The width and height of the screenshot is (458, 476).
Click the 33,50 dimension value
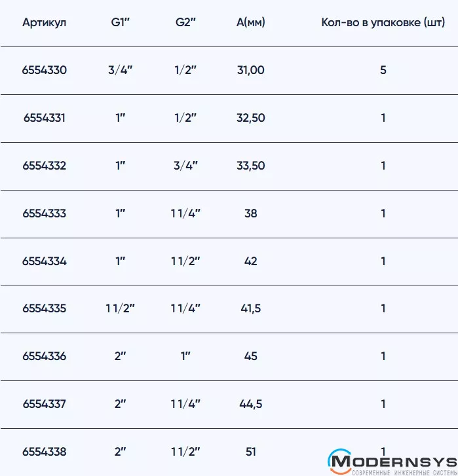(x=250, y=166)
